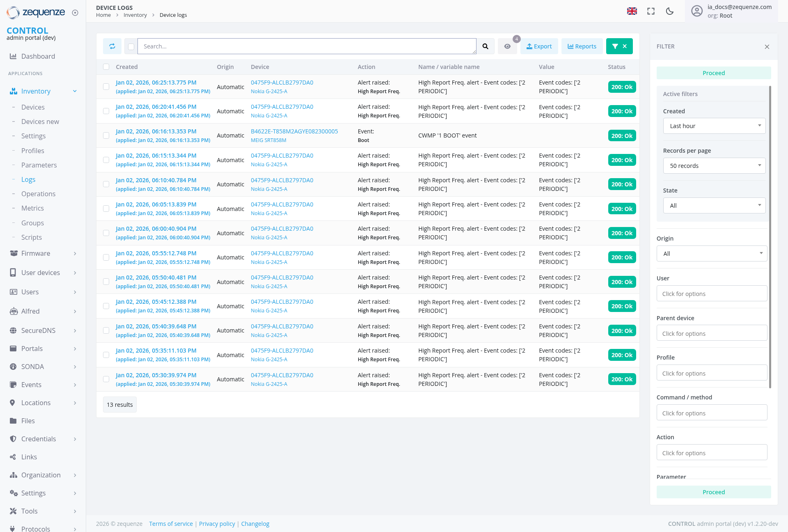Open the Created 'Last hour' dropdown
Viewport: 788px width, 532px height.
coord(714,126)
